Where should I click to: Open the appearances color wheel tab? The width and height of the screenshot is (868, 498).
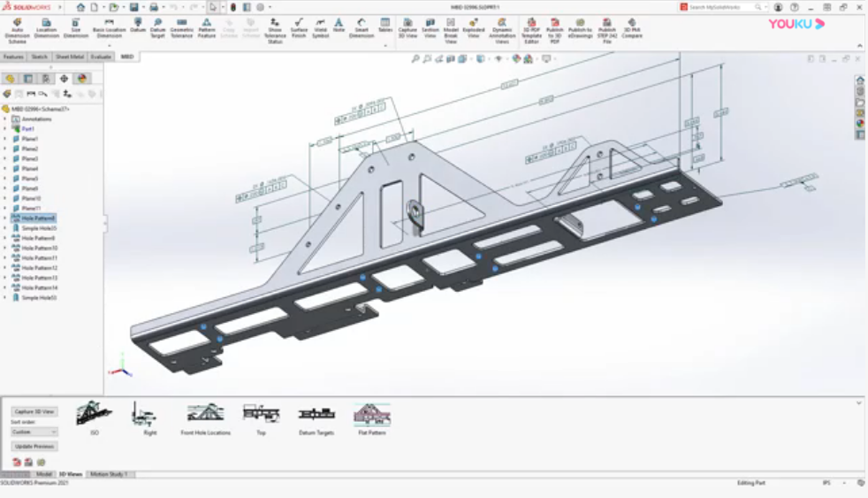[81, 79]
